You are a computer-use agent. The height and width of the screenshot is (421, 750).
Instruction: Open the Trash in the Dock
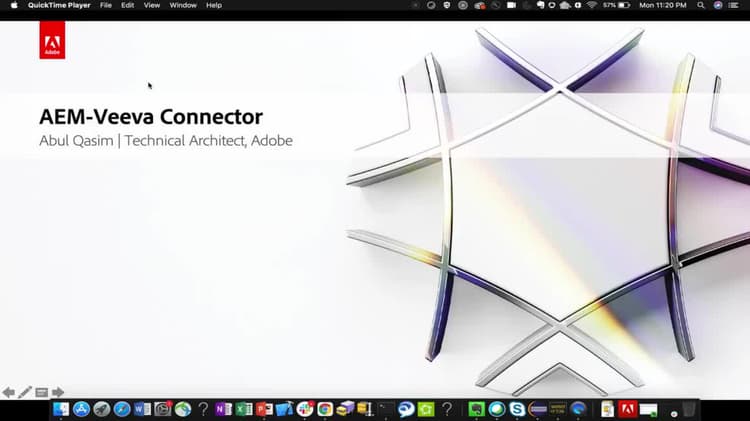(689, 410)
